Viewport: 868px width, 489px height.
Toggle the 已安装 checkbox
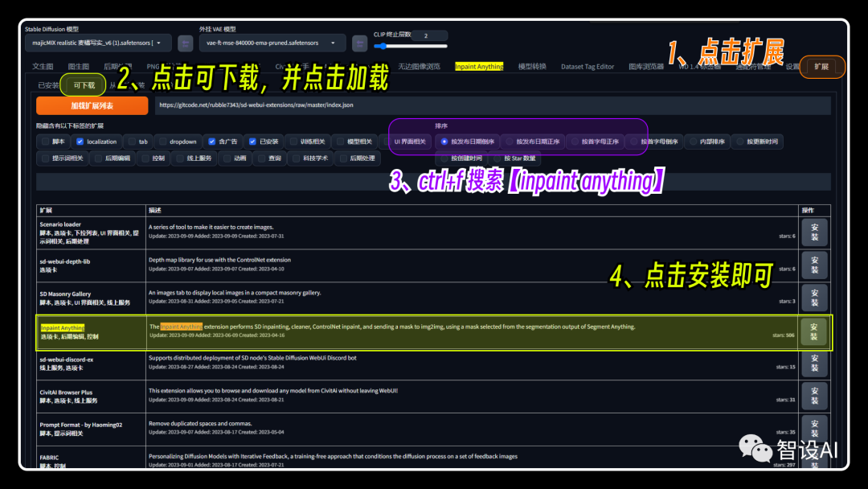pyautogui.click(x=252, y=142)
